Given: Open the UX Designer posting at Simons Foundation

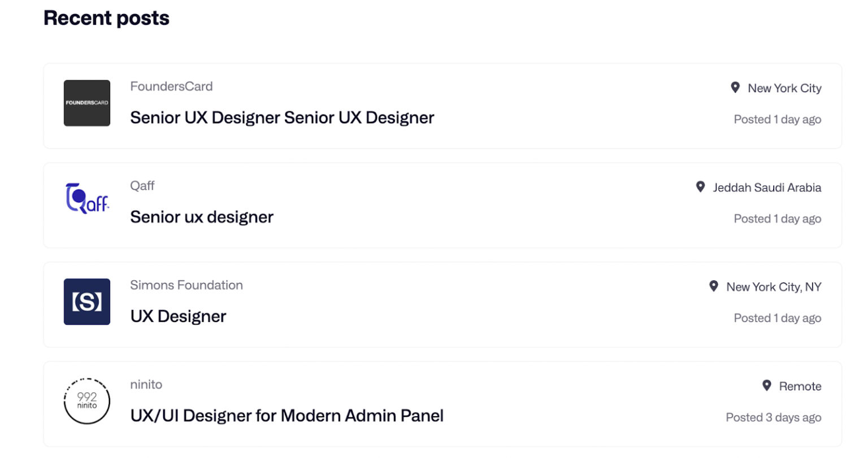Looking at the screenshot, I should pyautogui.click(x=178, y=316).
